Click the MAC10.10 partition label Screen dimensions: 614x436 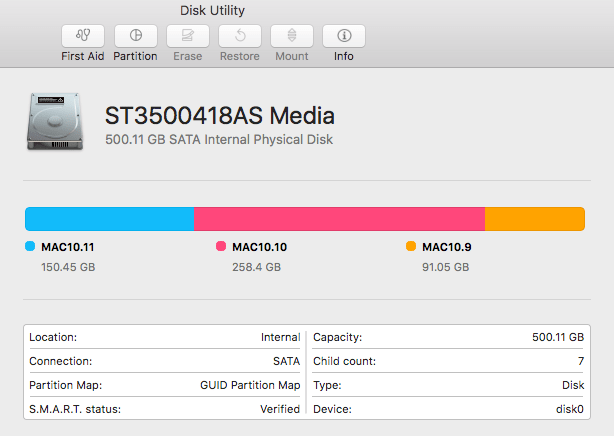[260, 247]
